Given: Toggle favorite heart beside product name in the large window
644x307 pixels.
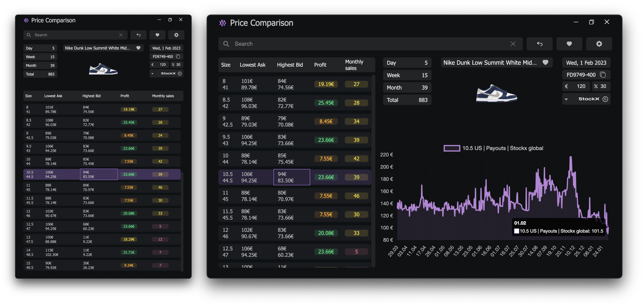Looking at the screenshot, I should [x=545, y=63].
